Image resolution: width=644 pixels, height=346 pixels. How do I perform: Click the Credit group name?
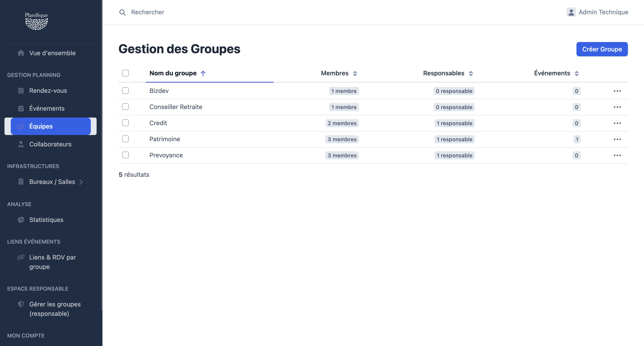[158, 123]
